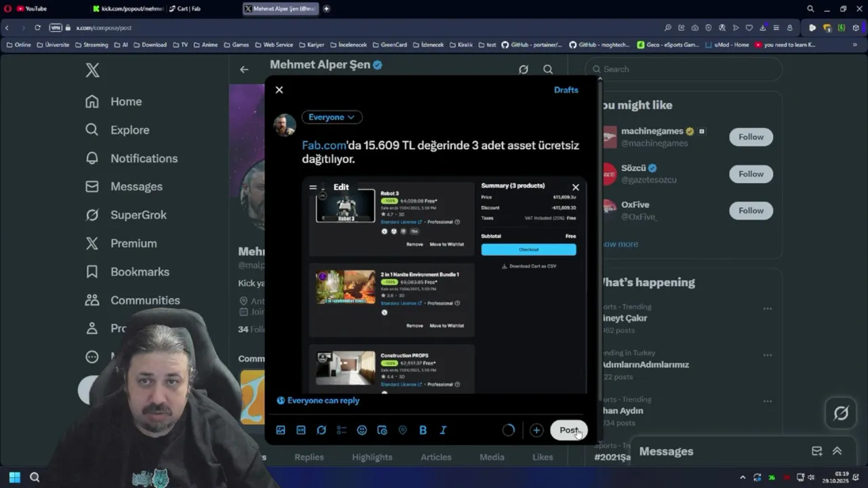
Task: Open Web Service bookmarks folder
Action: click(x=274, y=45)
